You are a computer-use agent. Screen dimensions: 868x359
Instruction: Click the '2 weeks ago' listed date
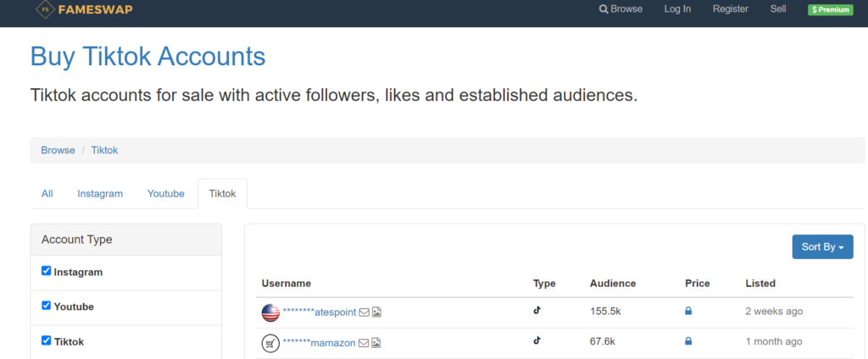click(774, 312)
